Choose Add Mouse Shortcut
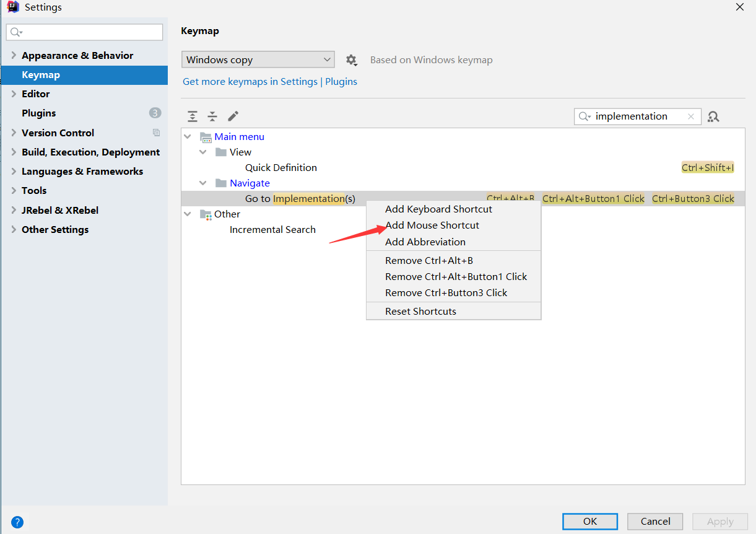The width and height of the screenshot is (756, 534). tap(432, 225)
